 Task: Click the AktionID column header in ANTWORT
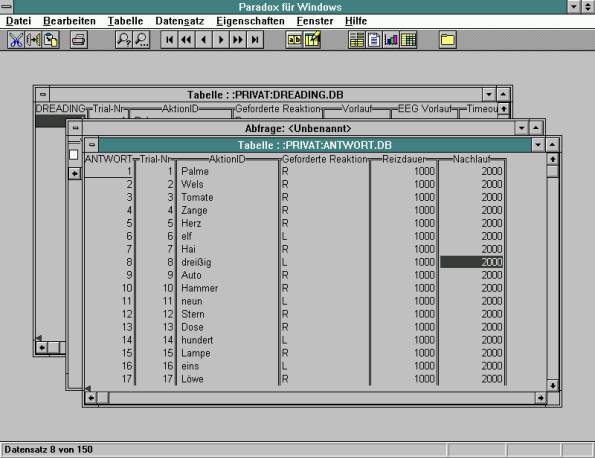227,159
